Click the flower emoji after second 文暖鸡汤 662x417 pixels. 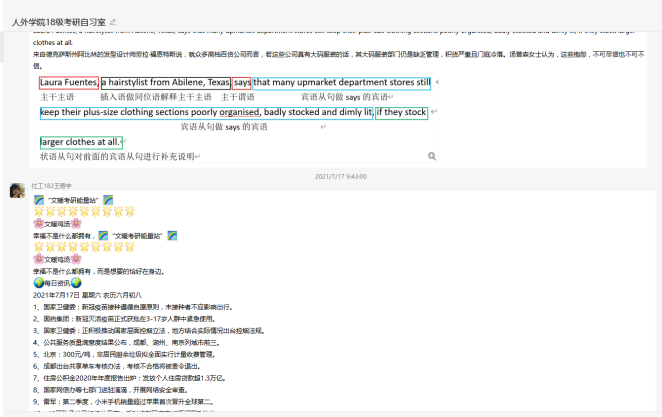(x=75, y=259)
